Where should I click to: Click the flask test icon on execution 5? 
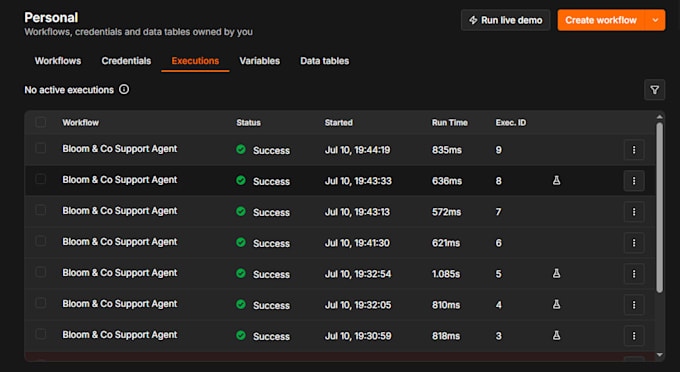(x=556, y=274)
